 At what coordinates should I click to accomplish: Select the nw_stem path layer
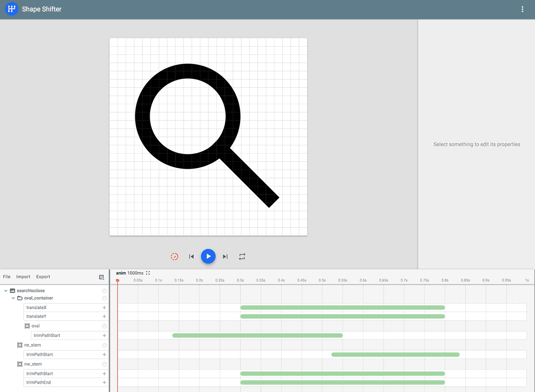pyautogui.click(x=33, y=364)
